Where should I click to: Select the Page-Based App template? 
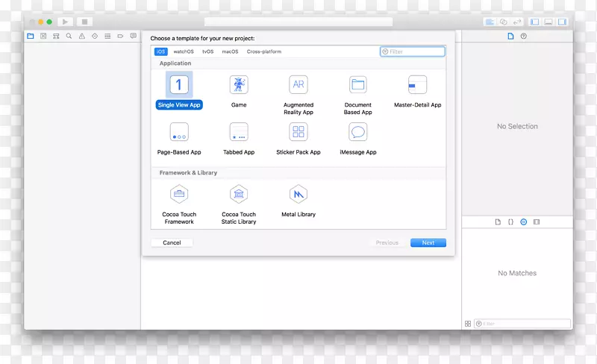click(179, 138)
